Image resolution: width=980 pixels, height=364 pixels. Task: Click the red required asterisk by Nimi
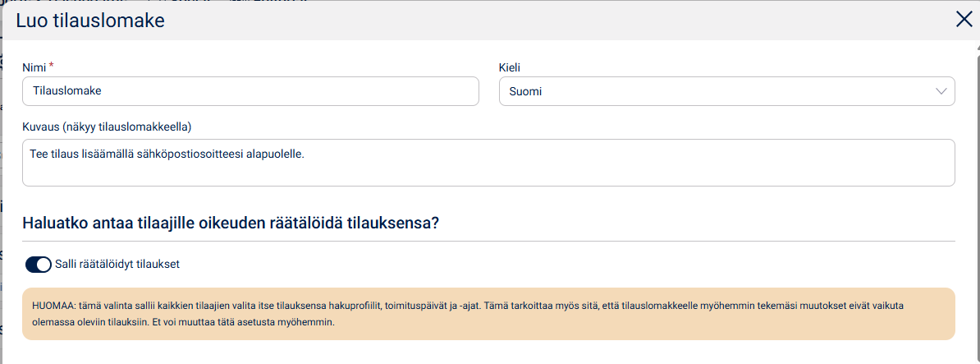[x=52, y=66]
